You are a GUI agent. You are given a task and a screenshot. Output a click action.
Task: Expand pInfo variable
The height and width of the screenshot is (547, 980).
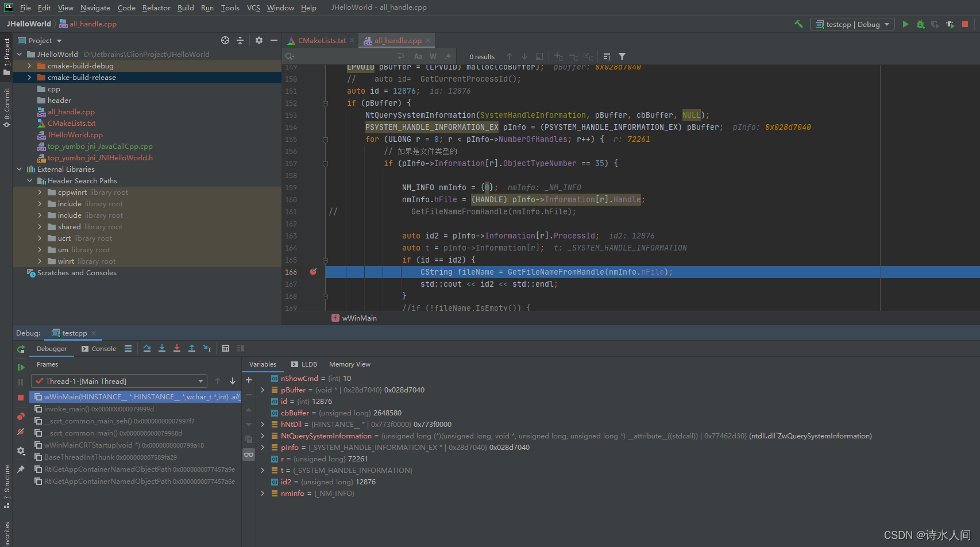coord(263,448)
